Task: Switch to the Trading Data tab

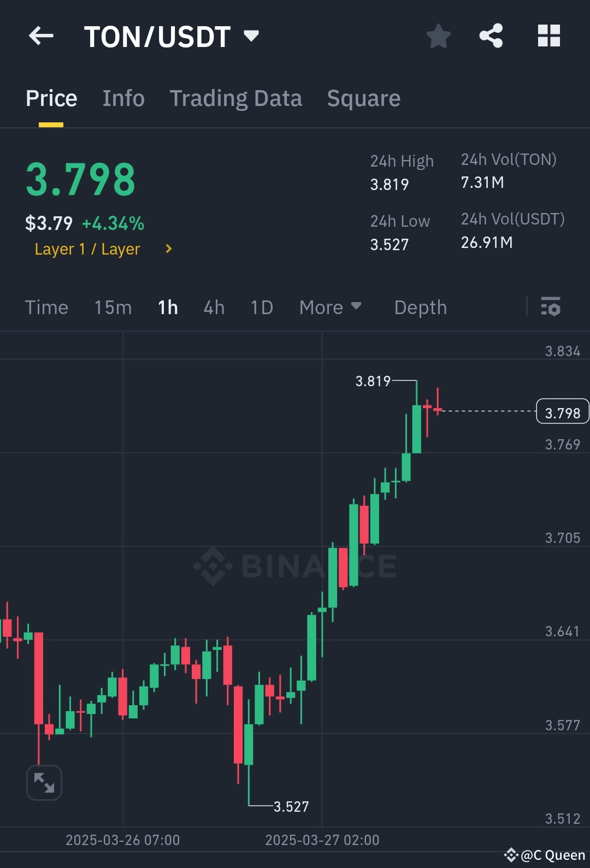Action: [x=236, y=98]
